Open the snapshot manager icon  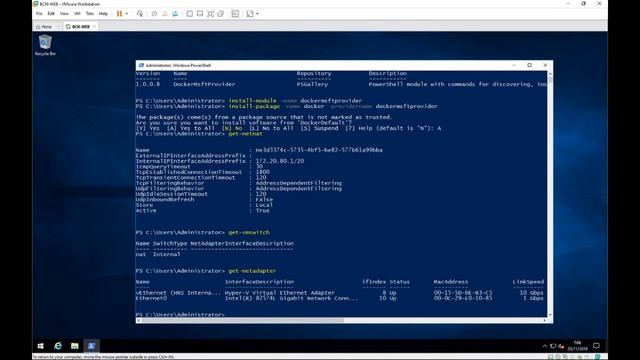coord(175,13)
